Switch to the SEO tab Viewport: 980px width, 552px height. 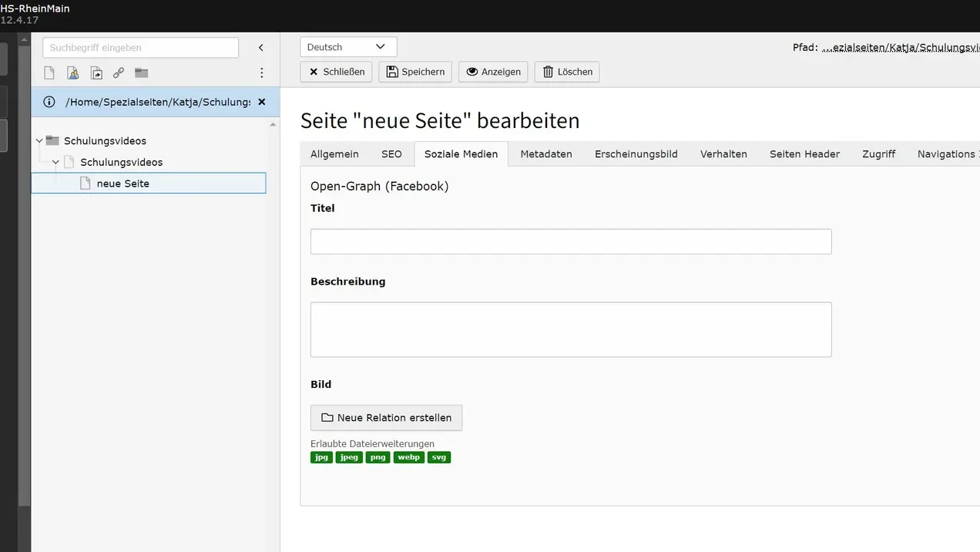click(x=391, y=153)
